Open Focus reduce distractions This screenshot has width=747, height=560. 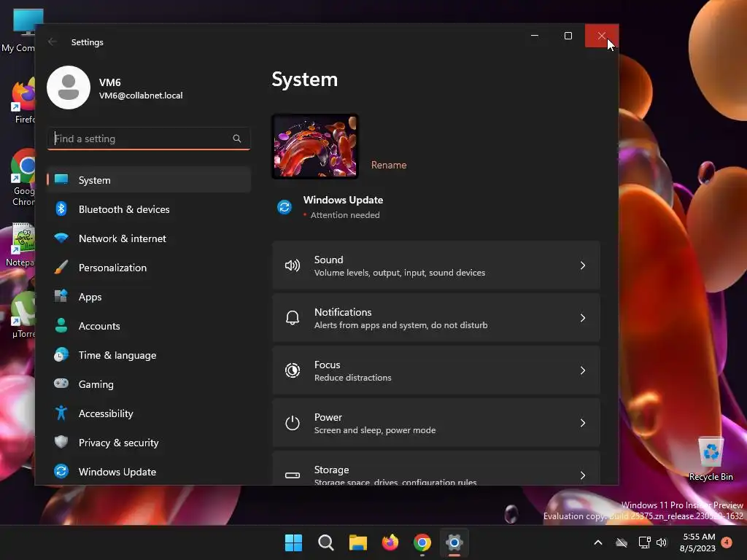[436, 370]
